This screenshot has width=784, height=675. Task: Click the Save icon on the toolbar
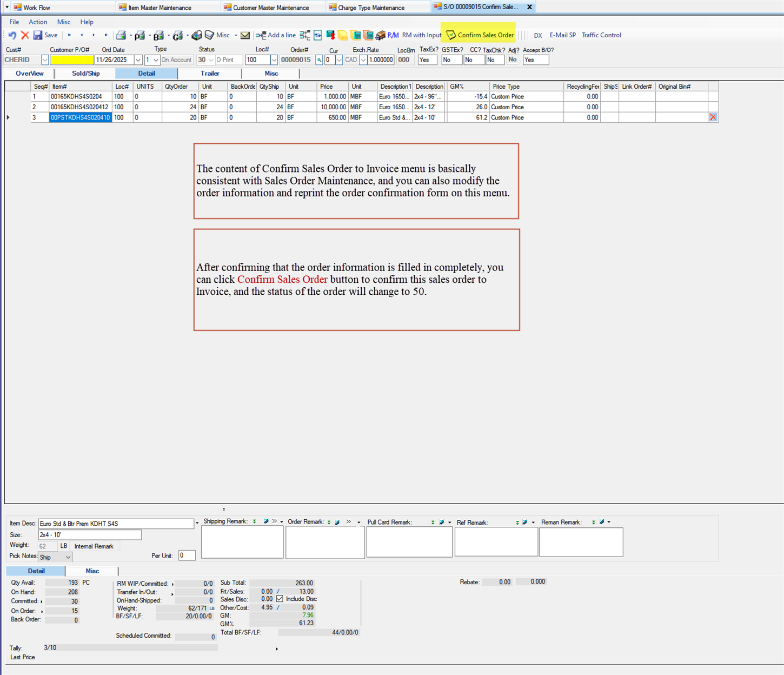tap(38, 35)
